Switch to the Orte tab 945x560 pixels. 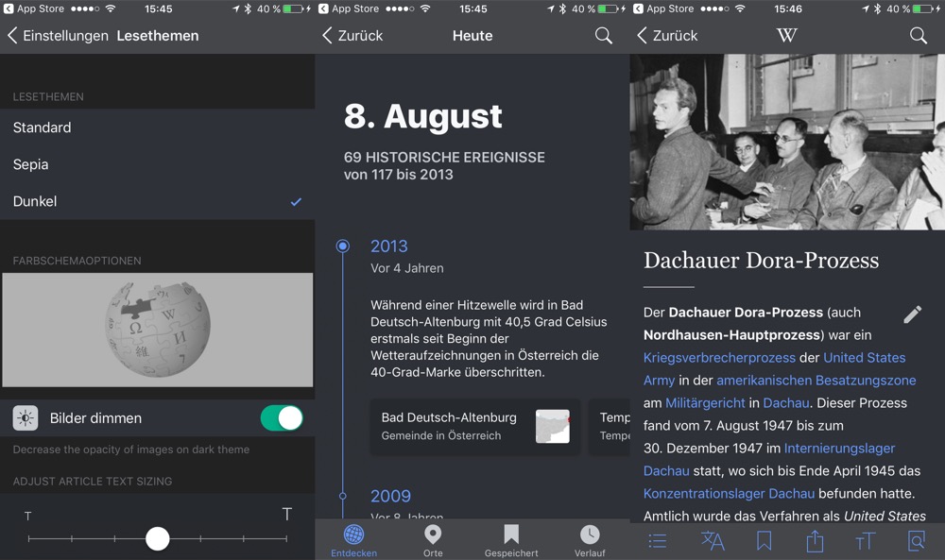pos(433,540)
